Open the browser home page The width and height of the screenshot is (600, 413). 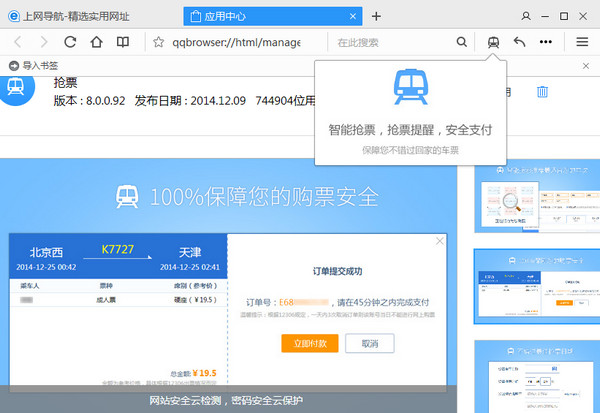pos(96,42)
